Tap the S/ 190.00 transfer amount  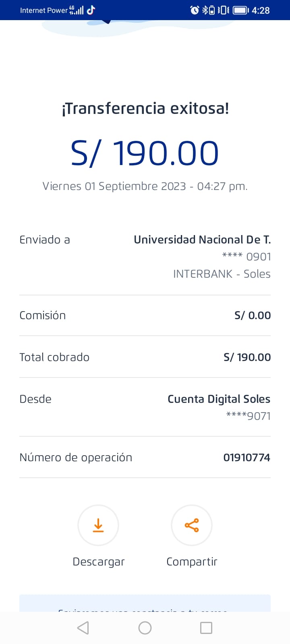click(145, 153)
